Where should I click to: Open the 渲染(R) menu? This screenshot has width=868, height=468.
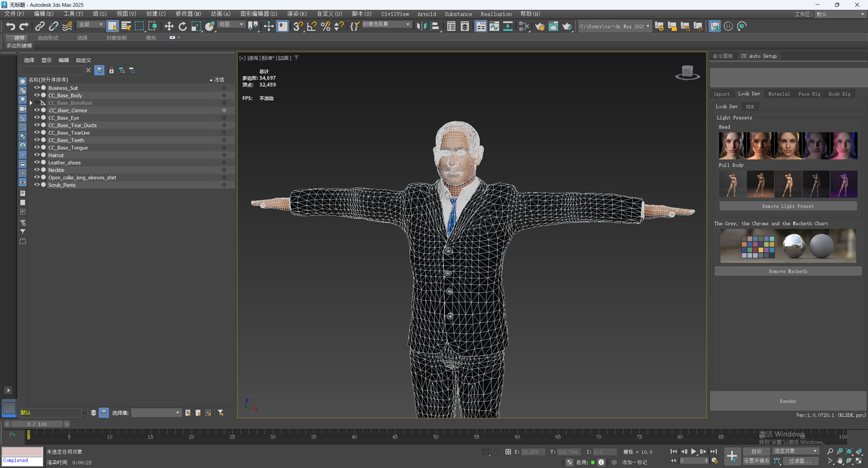click(x=297, y=14)
